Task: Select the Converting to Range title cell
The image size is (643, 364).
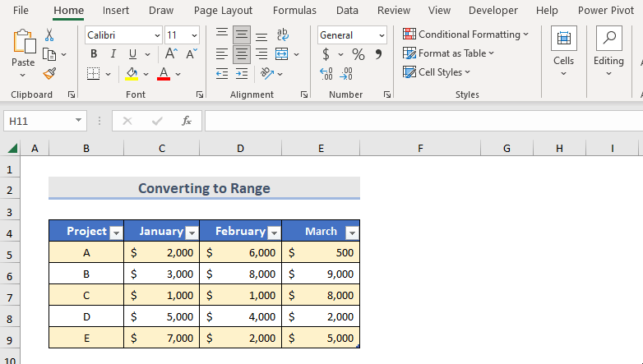Action: coord(204,188)
